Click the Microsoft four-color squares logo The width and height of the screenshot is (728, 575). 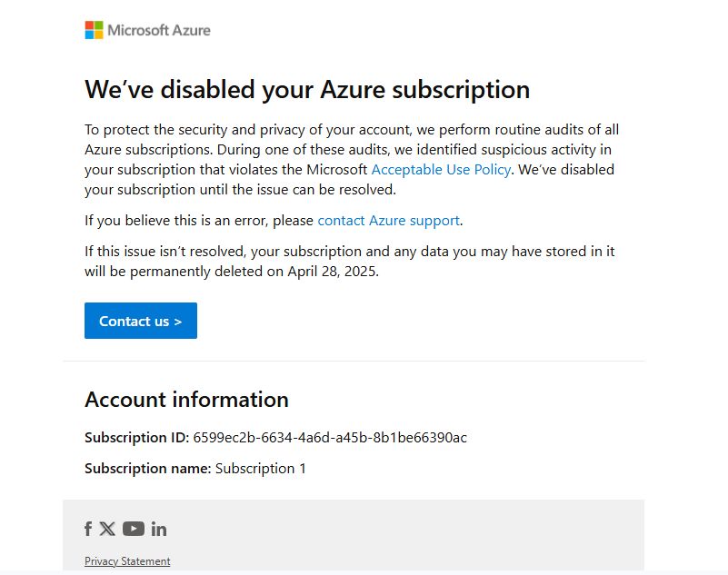94,30
